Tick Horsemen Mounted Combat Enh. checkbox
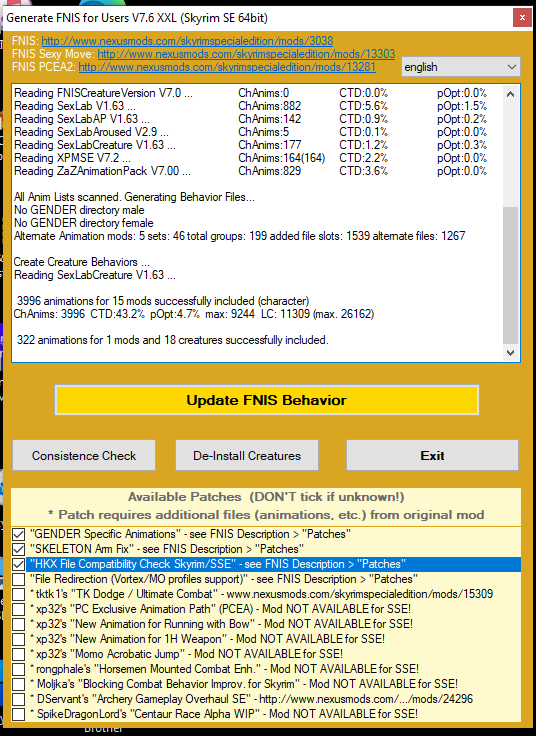The width and height of the screenshot is (536, 736). [x=19, y=669]
